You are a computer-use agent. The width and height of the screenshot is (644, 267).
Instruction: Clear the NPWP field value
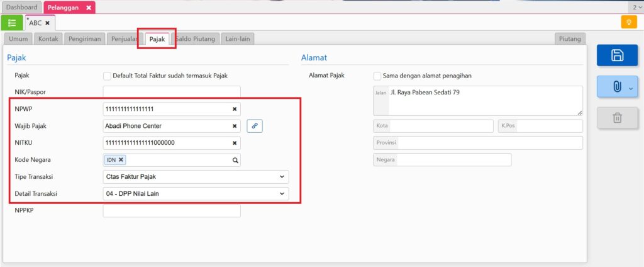click(235, 109)
